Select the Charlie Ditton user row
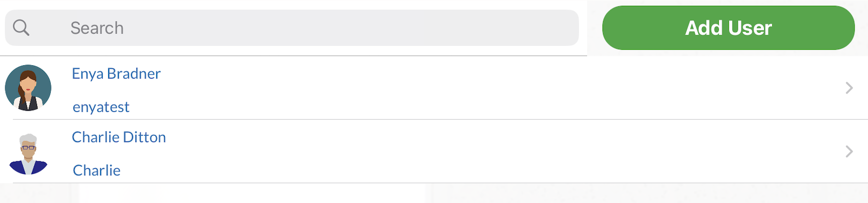 click(434, 151)
